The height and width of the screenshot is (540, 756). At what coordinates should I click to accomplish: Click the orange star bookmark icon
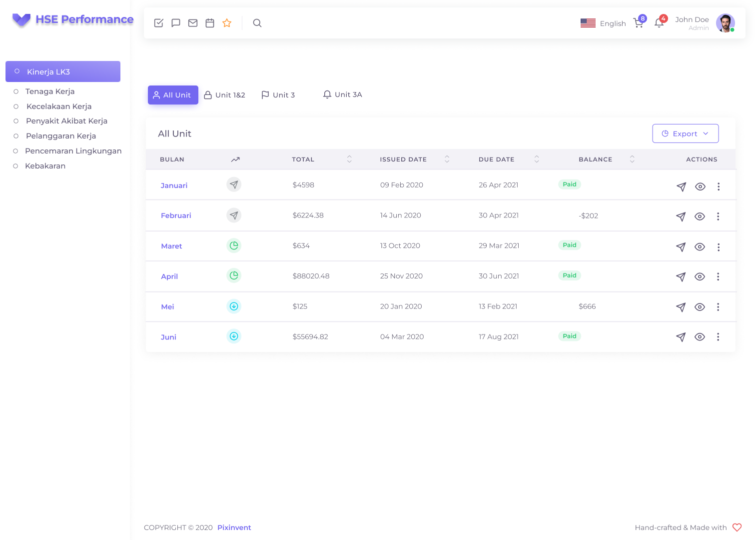[x=227, y=23]
